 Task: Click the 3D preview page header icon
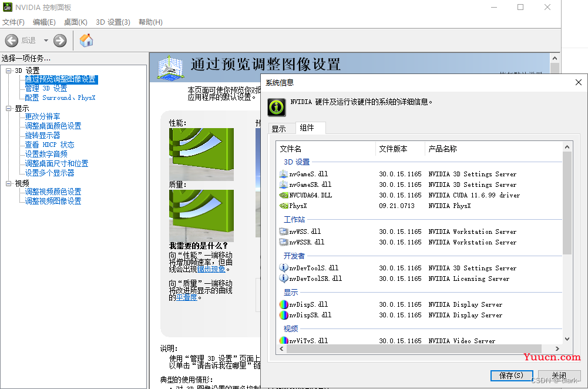tap(170, 68)
